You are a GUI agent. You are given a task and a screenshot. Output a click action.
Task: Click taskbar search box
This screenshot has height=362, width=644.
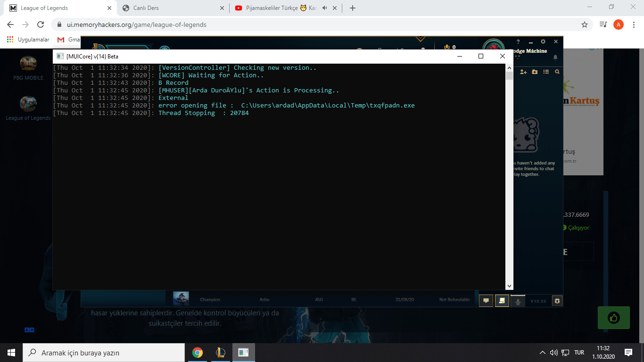coord(104,353)
